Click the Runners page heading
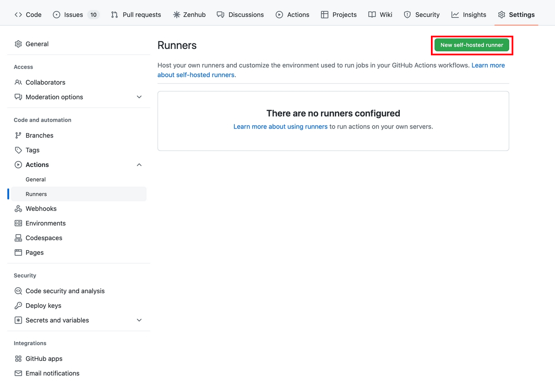The image size is (555, 392). 177,45
